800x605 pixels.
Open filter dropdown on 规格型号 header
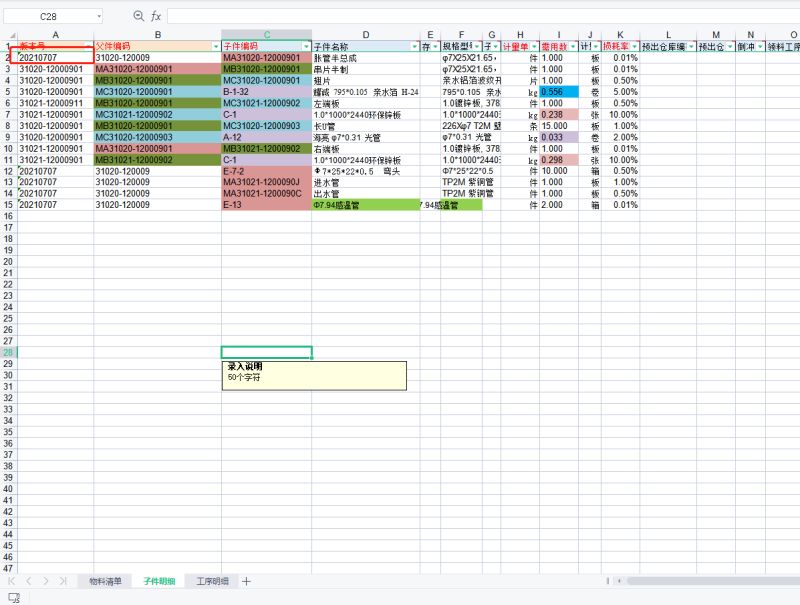click(477, 46)
